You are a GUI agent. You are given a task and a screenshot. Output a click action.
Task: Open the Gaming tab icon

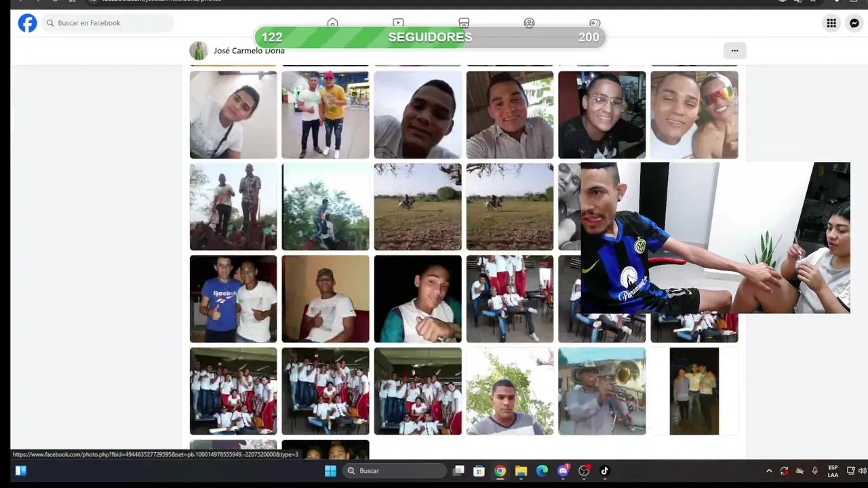pos(595,23)
